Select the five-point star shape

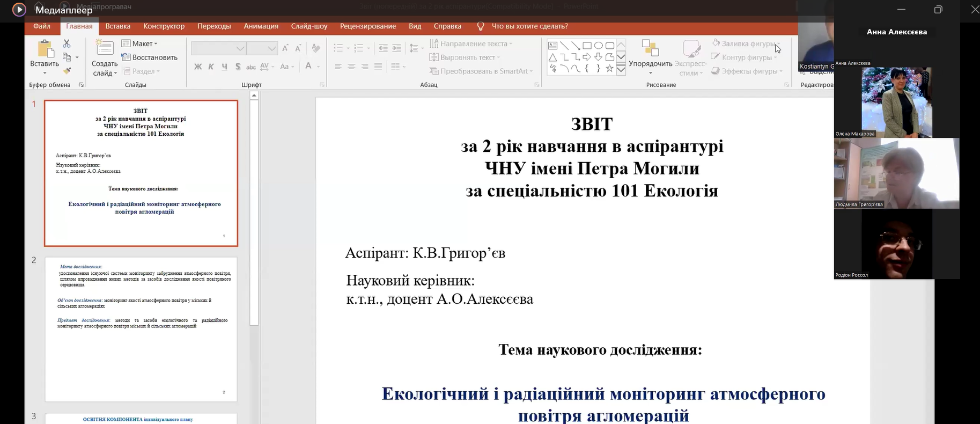pyautogui.click(x=610, y=68)
